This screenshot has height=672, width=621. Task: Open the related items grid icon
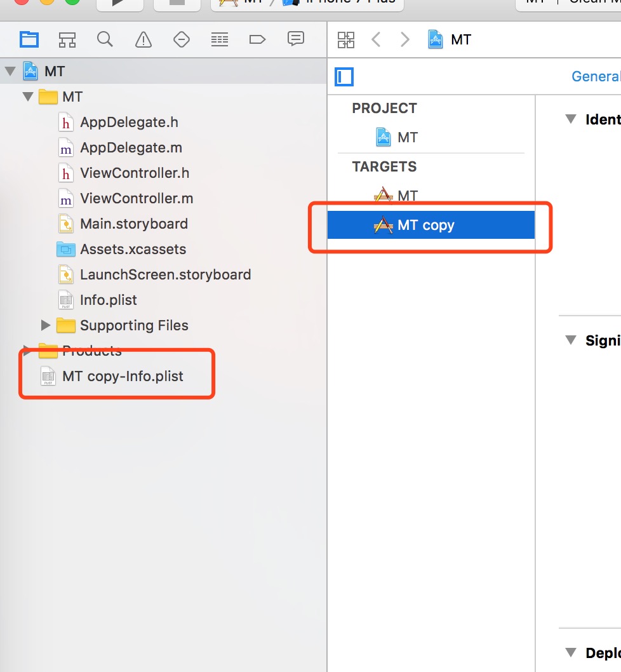point(346,40)
